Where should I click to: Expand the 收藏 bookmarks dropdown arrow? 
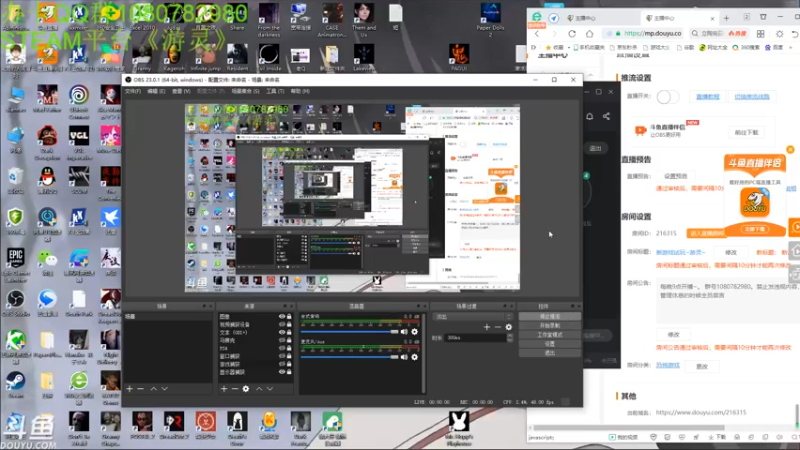click(x=568, y=47)
